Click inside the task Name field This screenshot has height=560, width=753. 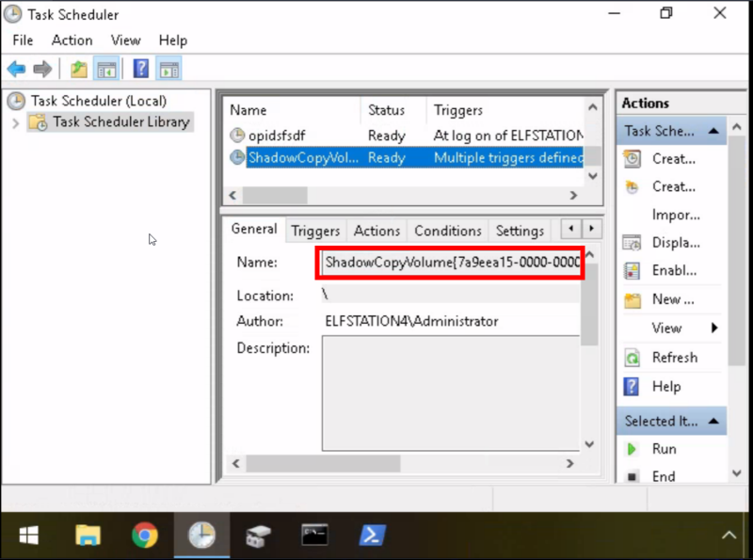tap(450, 263)
